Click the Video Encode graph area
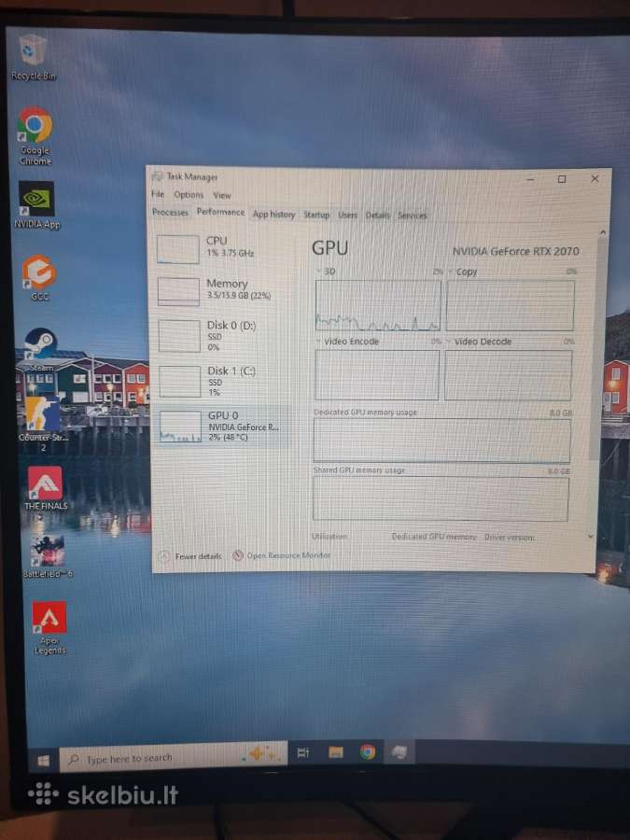This screenshot has height=840, width=630. (377, 374)
